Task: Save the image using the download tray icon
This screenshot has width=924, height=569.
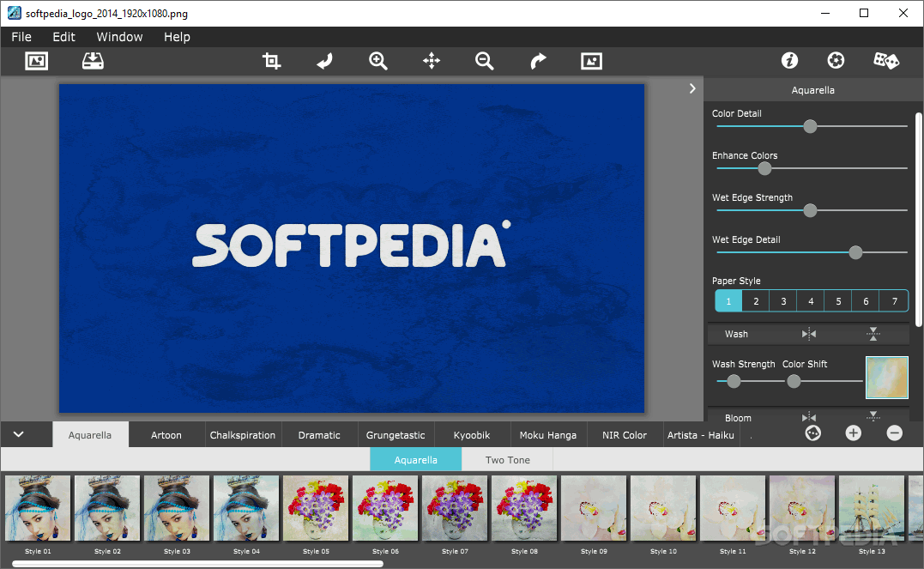Action: tap(93, 61)
